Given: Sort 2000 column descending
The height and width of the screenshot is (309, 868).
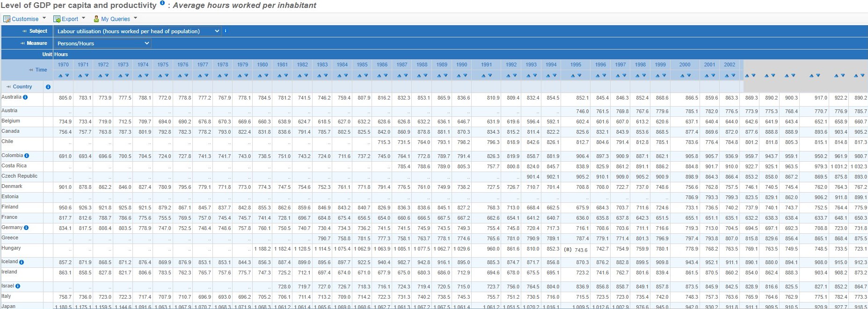Looking at the screenshot, I should [x=689, y=76].
